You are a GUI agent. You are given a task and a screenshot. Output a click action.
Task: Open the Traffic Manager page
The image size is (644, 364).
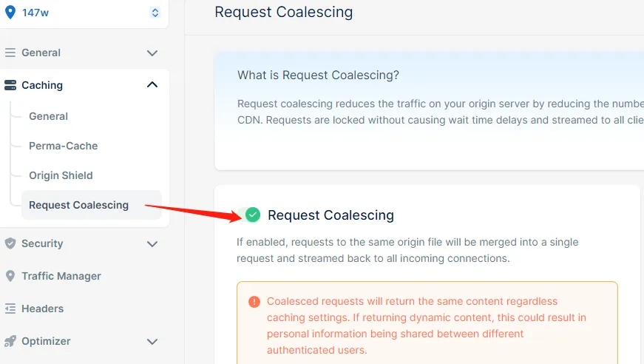point(61,276)
